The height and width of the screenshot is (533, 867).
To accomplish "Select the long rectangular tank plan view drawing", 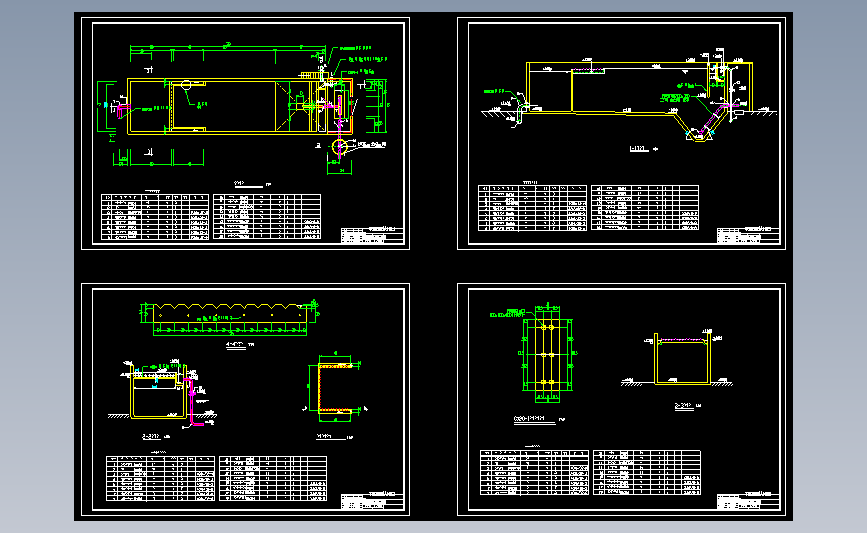I will pyautogui.click(x=239, y=107).
